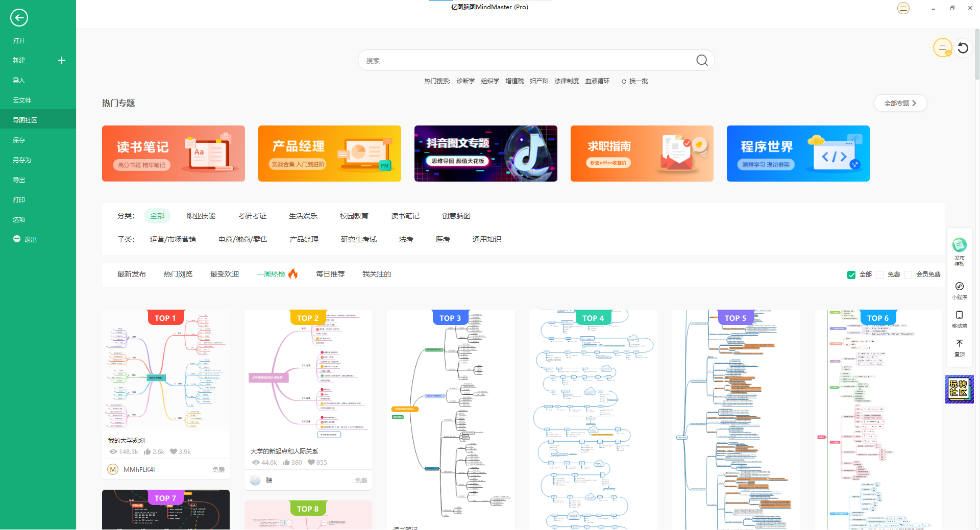The width and height of the screenshot is (980, 530).
Task: Click 打印 in the sidebar
Action: tap(19, 199)
